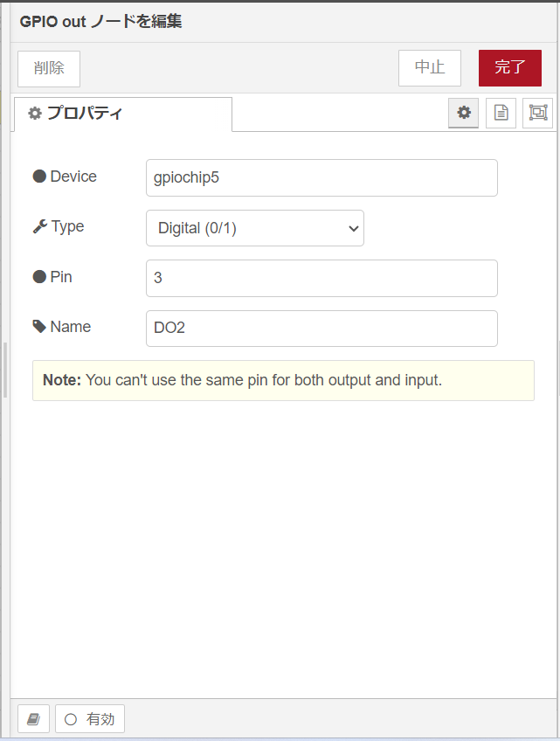Viewport: 560px width, 741px height.
Task: Click the GPIO out ノードを編集 title
Action: point(100,21)
